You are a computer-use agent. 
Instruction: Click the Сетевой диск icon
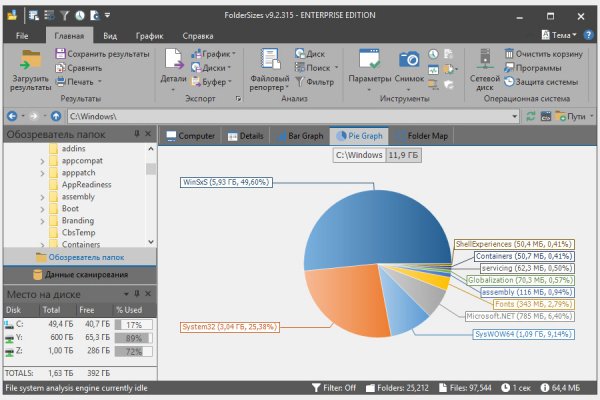[x=485, y=59]
